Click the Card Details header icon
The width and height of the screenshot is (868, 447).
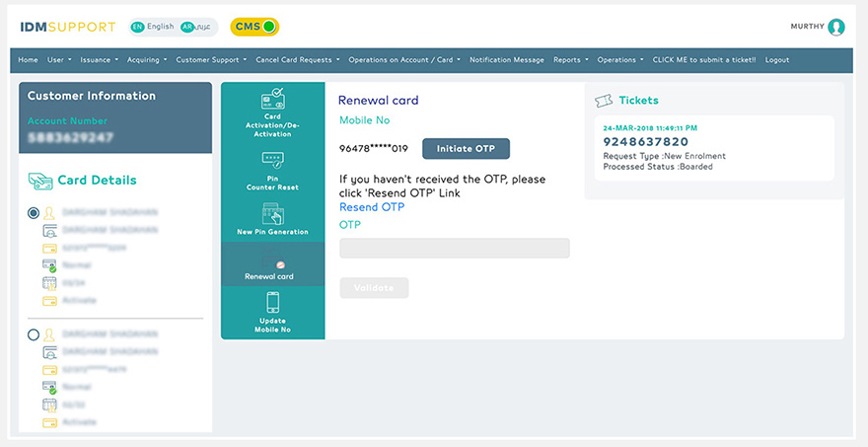click(x=40, y=181)
